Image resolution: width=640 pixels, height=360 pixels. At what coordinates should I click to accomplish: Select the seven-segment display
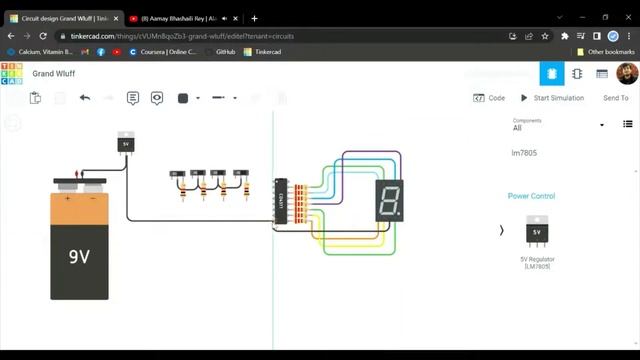tap(389, 201)
